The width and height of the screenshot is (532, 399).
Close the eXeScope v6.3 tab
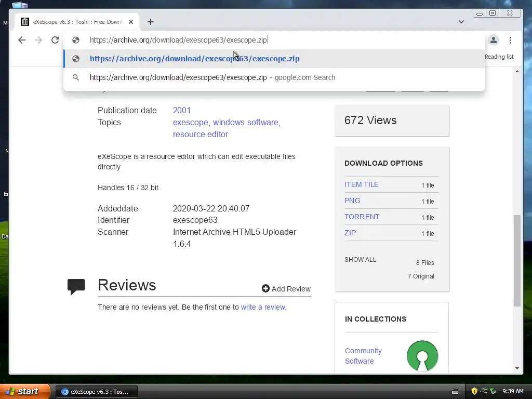point(131,22)
